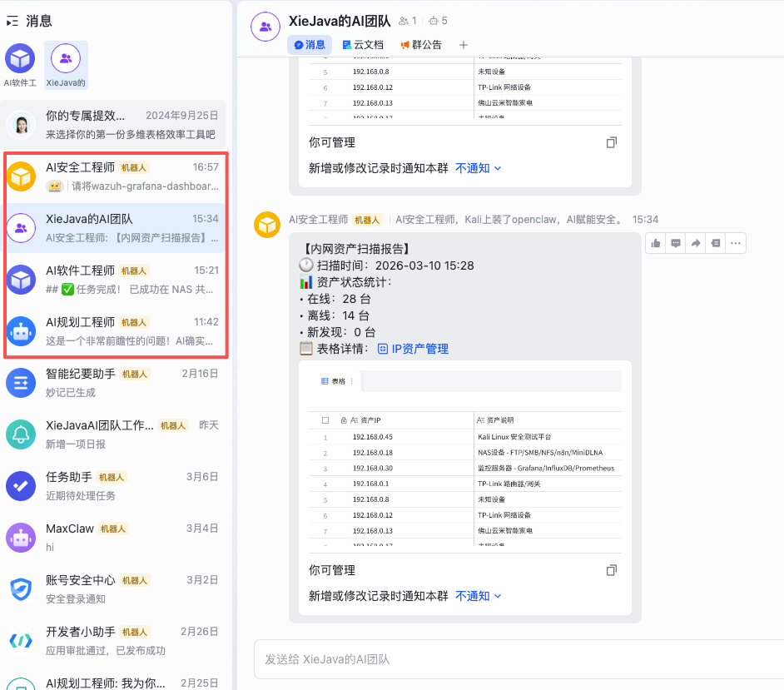Viewport: 784px width, 690px height.
Task: View group members via the member count
Action: point(405,21)
